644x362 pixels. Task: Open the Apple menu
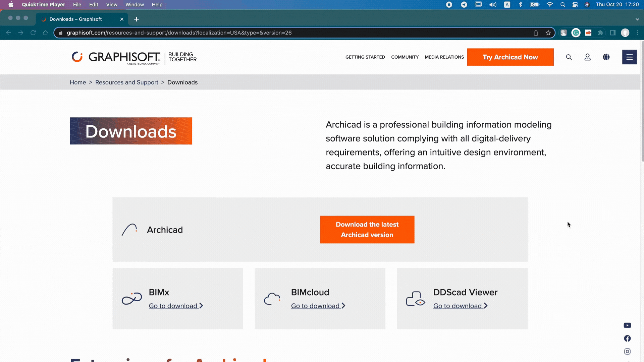pyautogui.click(x=11, y=5)
